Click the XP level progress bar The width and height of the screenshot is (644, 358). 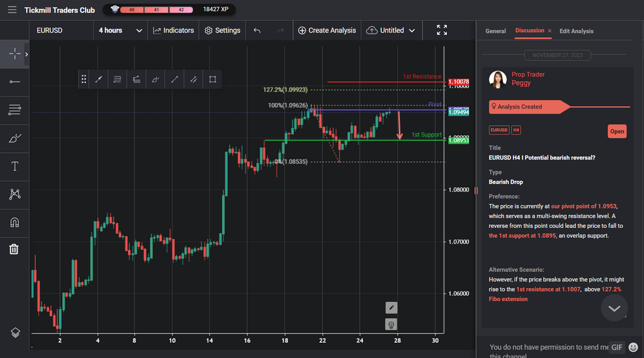point(157,10)
